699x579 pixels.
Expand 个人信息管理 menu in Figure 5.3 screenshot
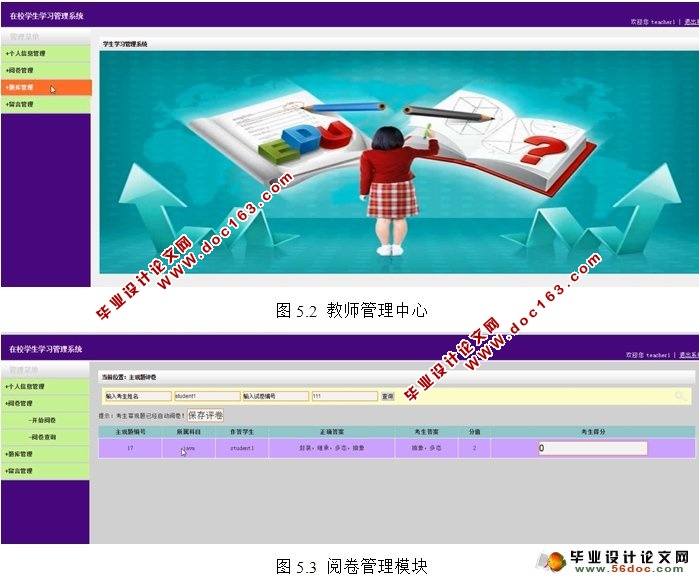point(45,386)
